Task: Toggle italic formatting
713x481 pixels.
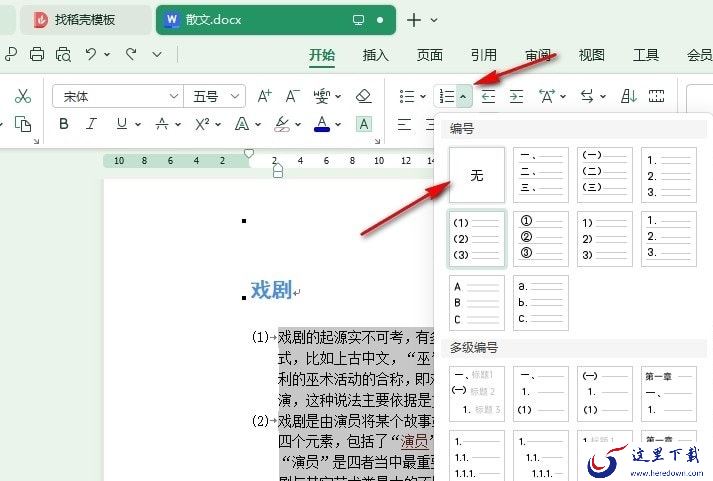Action: (x=91, y=124)
